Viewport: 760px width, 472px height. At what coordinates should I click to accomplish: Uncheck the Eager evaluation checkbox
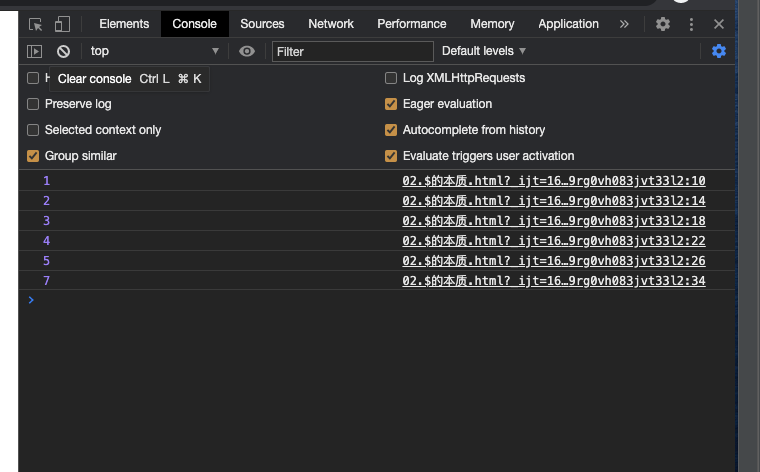(391, 104)
